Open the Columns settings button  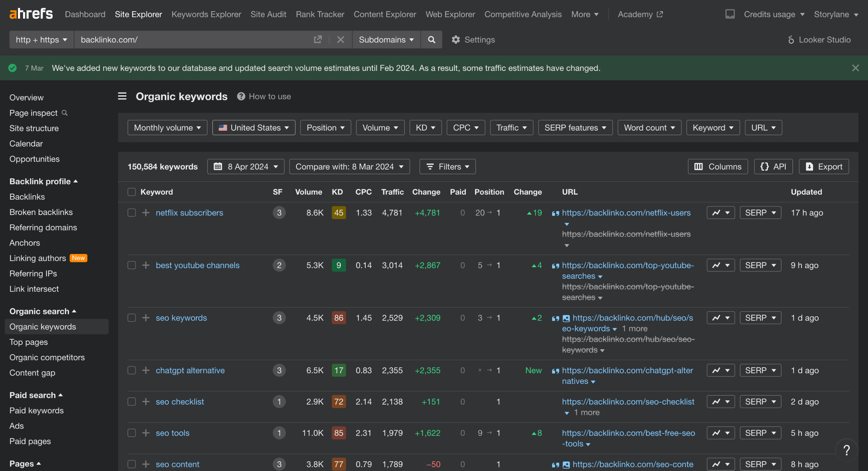(x=718, y=166)
